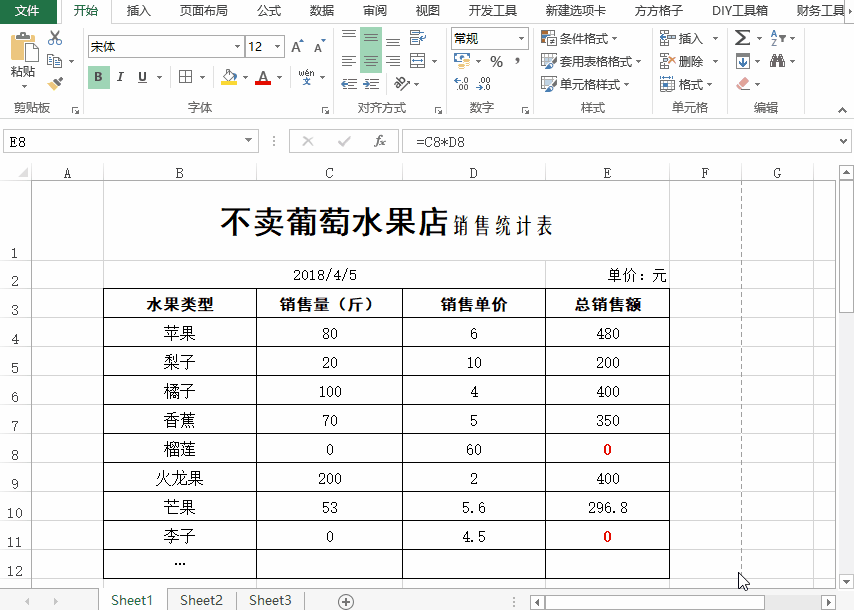The image size is (854, 610).
Task: Click the vertical scrollbar down arrow
Action: [x=846, y=581]
